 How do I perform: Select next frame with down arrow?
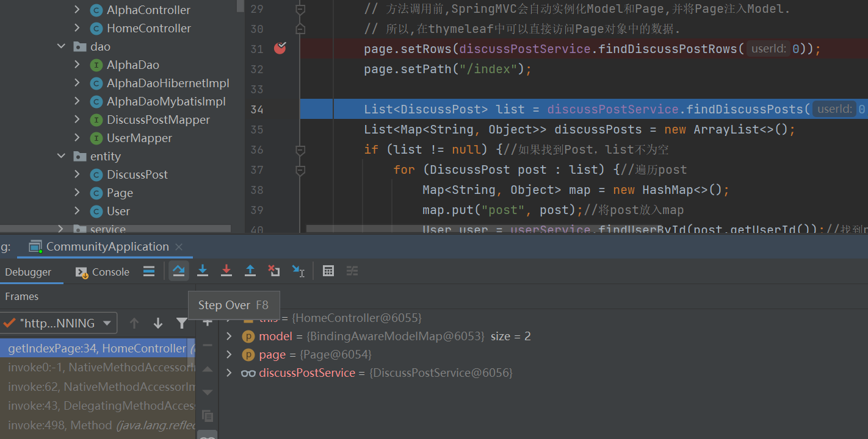coord(158,323)
